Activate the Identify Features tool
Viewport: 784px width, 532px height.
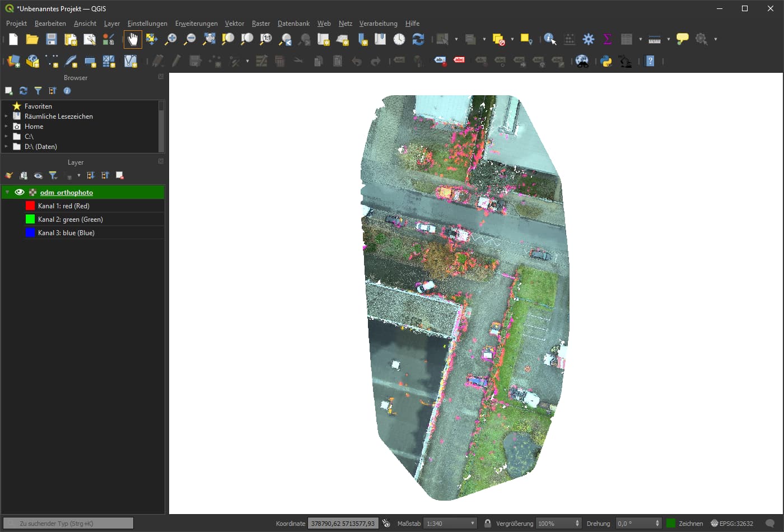[x=550, y=39]
